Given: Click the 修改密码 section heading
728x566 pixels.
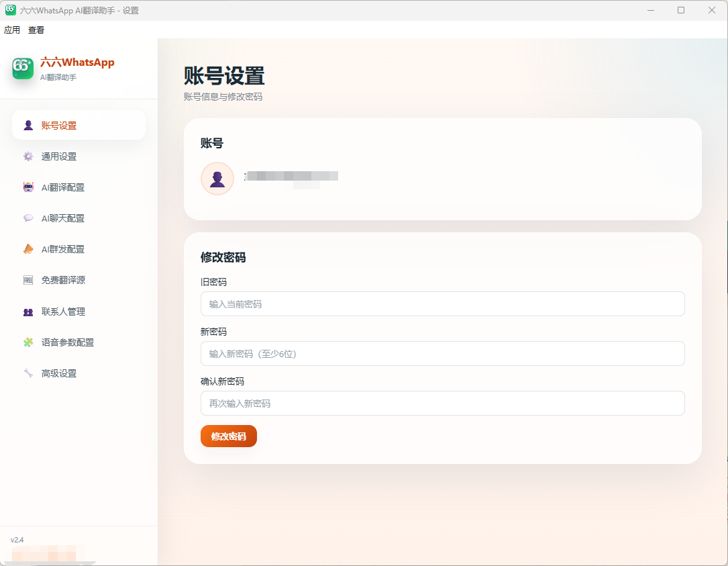Looking at the screenshot, I should [x=223, y=257].
